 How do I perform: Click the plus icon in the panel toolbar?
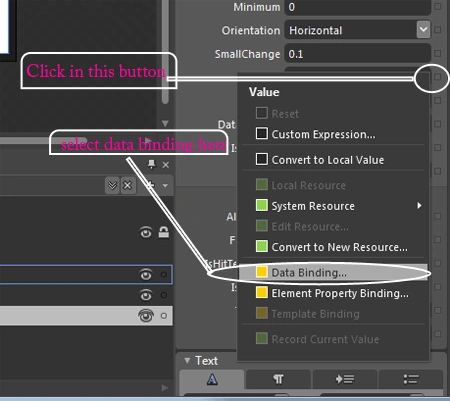[x=150, y=184]
